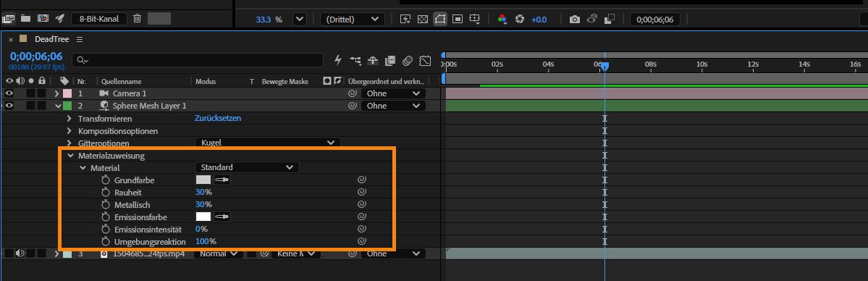This screenshot has height=281, width=868.
Task: Open composition mini-flowchart icon
Action: 355,60
